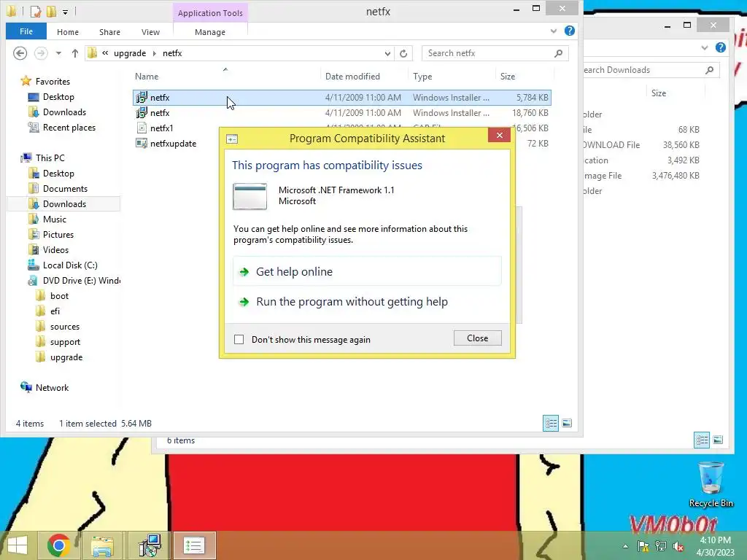Click the Close button in Compatibility Assistant

[477, 338]
